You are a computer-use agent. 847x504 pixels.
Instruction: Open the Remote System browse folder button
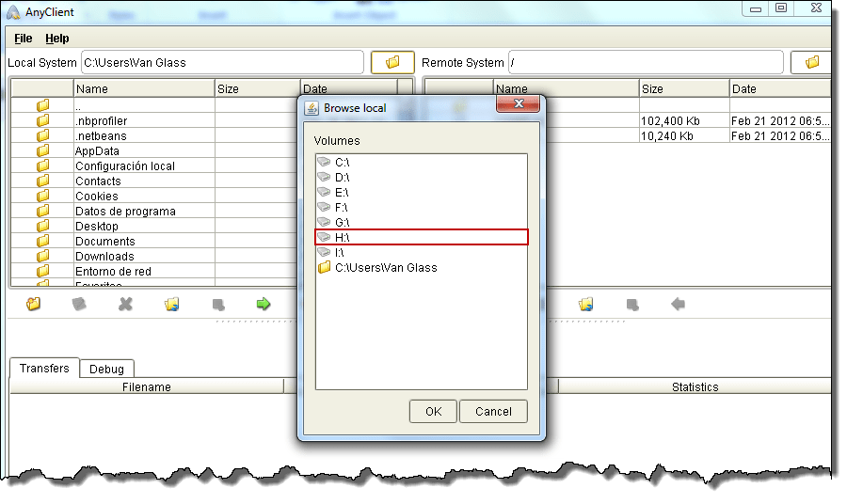point(811,63)
